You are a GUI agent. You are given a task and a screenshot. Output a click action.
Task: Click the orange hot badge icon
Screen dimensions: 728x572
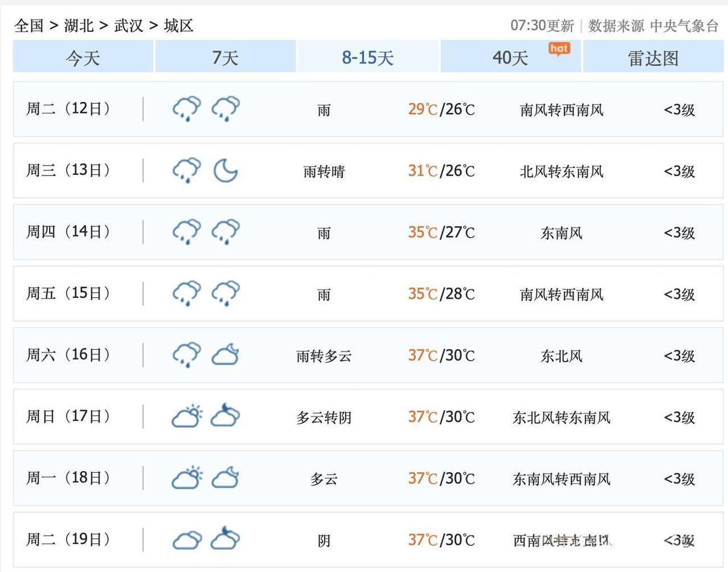(559, 49)
